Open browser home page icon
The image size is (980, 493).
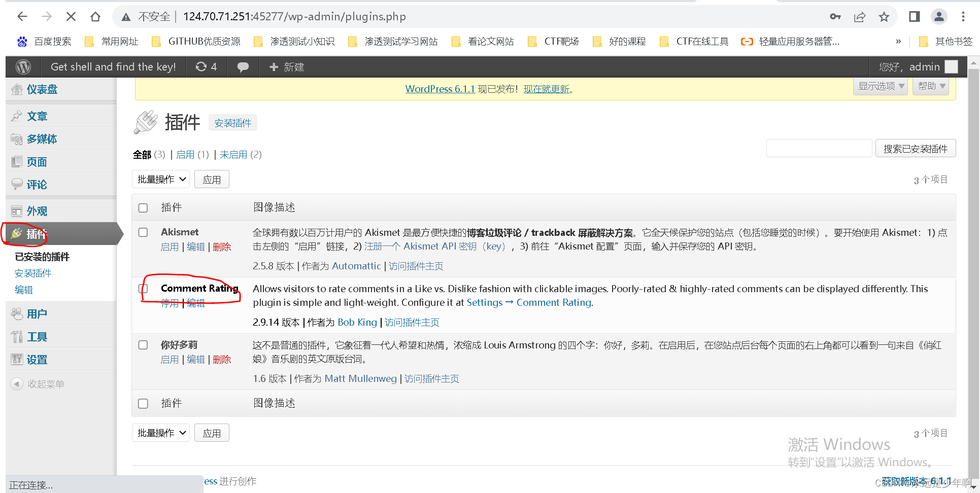(x=95, y=17)
